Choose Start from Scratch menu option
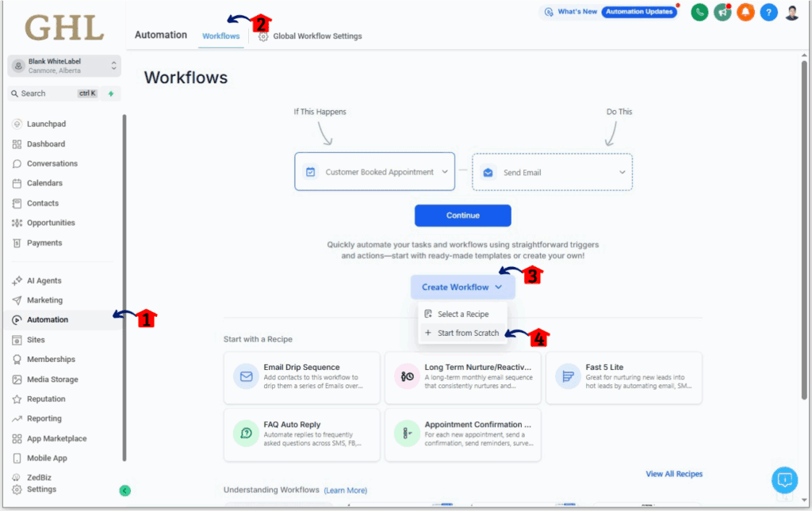Image resolution: width=812 pixels, height=511 pixels. (x=462, y=333)
